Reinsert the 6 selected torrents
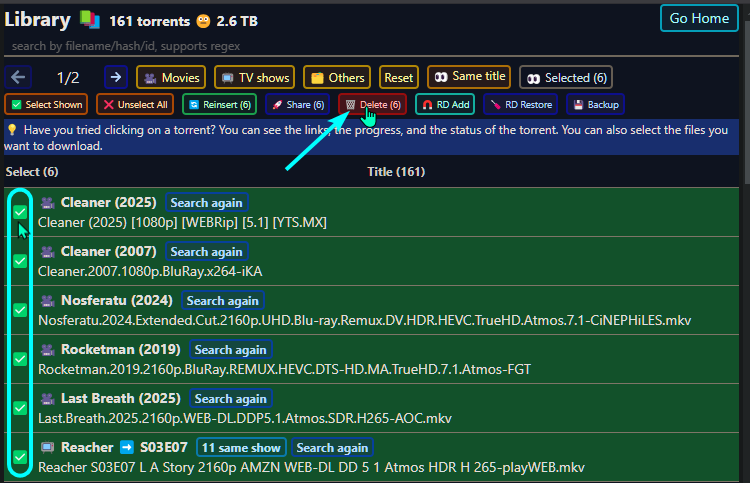The width and height of the screenshot is (750, 483). click(220, 104)
